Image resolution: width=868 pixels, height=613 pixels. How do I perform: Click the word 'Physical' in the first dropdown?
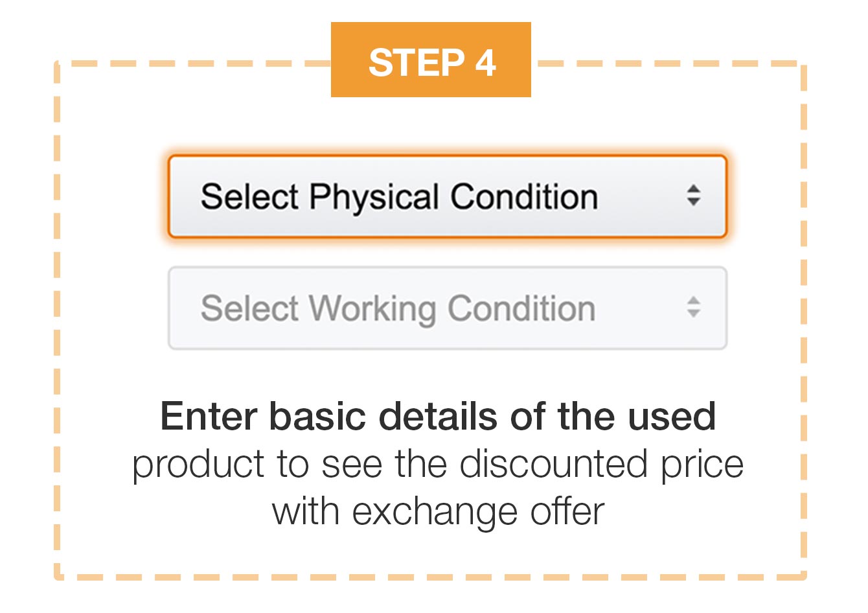374,197
